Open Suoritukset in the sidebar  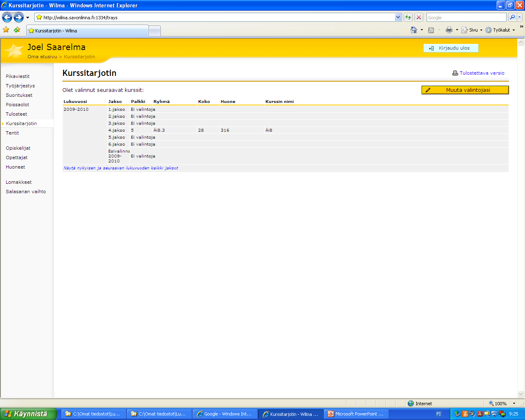tap(19, 95)
